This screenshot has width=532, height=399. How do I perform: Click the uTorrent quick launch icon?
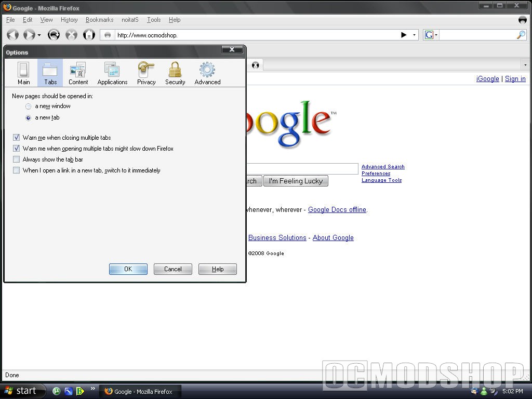click(x=56, y=391)
